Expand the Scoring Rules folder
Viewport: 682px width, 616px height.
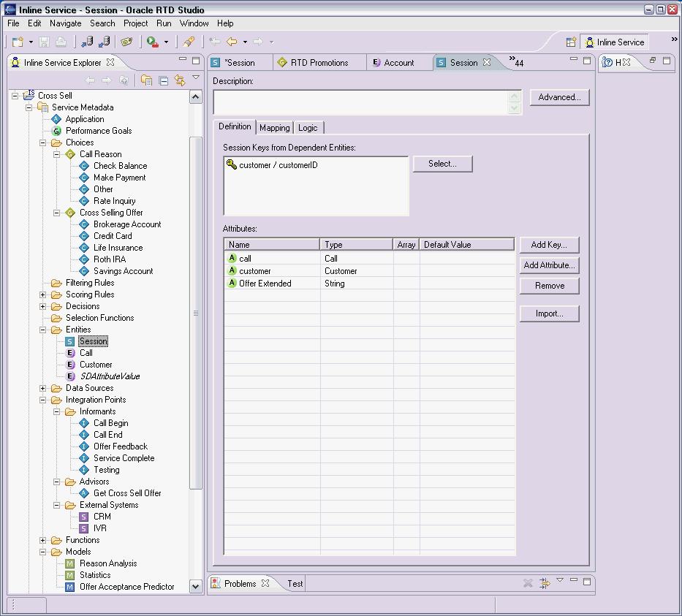pos(42,294)
